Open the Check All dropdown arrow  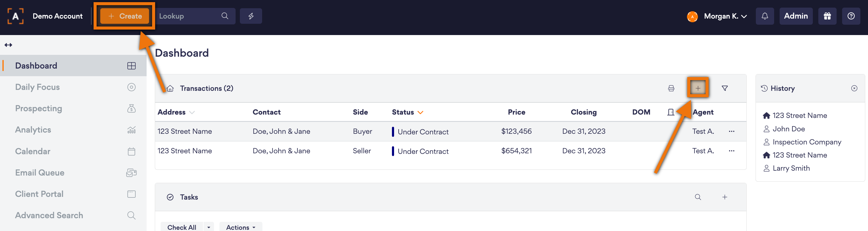tap(208, 227)
